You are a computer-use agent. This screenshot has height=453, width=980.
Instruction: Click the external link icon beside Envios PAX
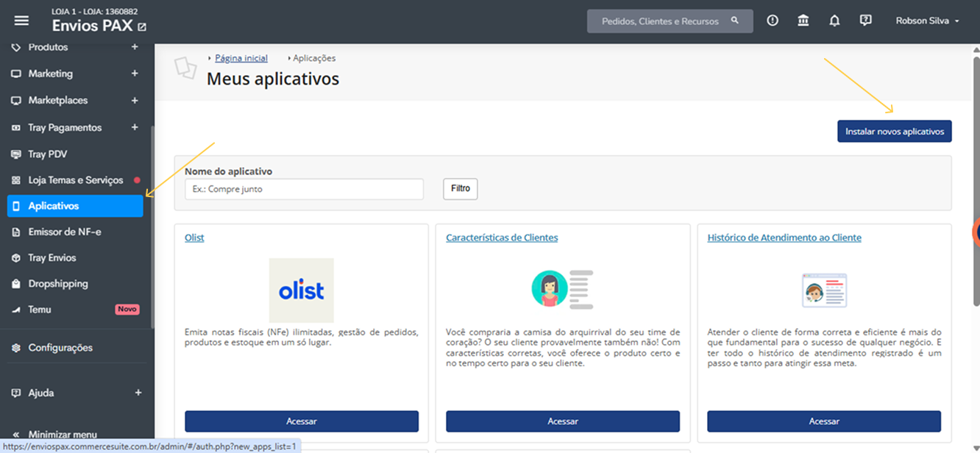point(142,27)
